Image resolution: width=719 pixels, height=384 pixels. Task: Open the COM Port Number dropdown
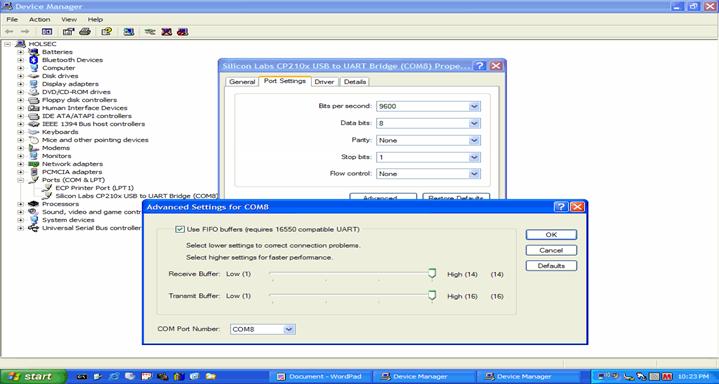click(288, 329)
